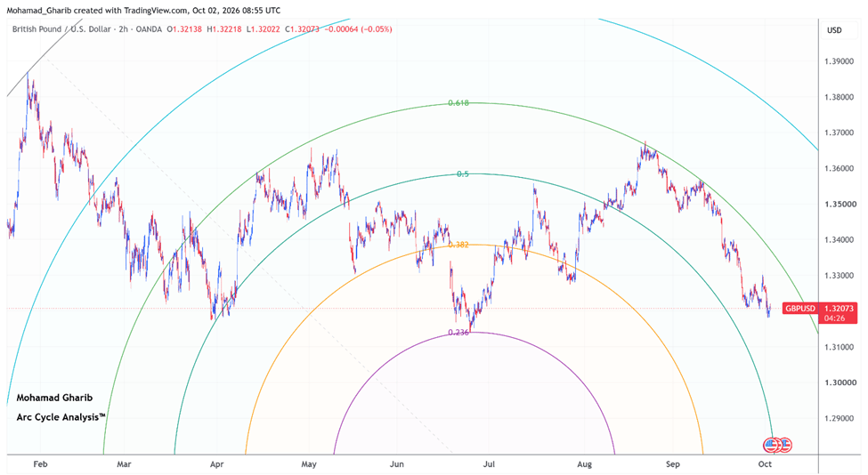Image resolution: width=868 pixels, height=475 pixels.
Task: Click the GBPUSD symbol tag on price axis
Action: [800, 309]
